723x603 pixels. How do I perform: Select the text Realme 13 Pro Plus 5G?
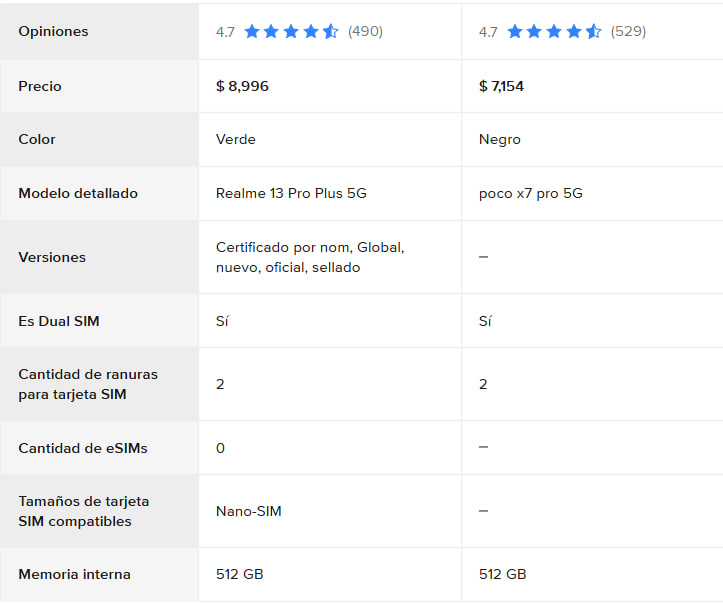click(x=291, y=193)
